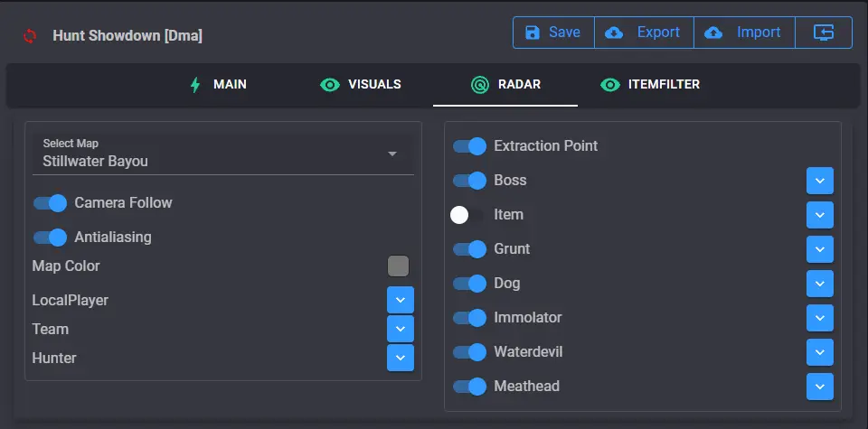Open the ITEMFILTER tab

(650, 85)
